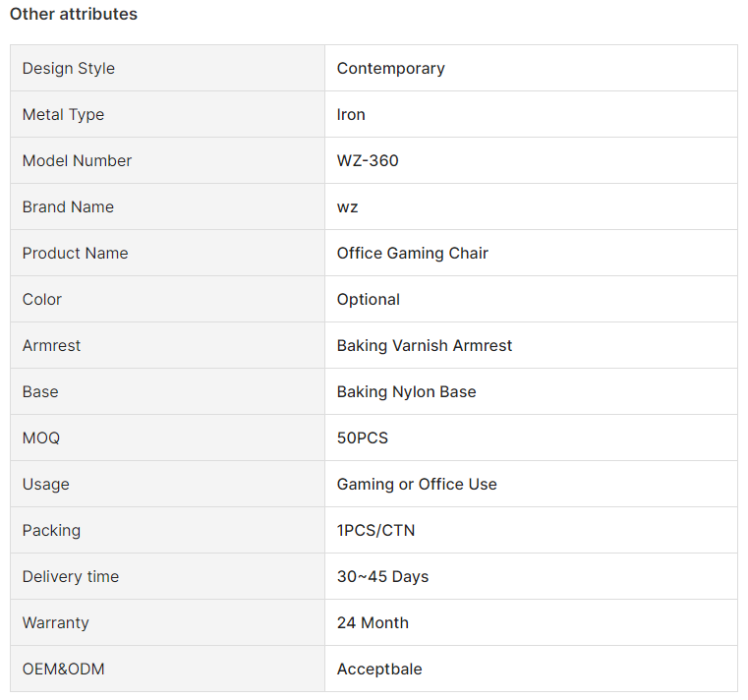Select the 50PCS value
The image size is (748, 700).
pos(363,437)
